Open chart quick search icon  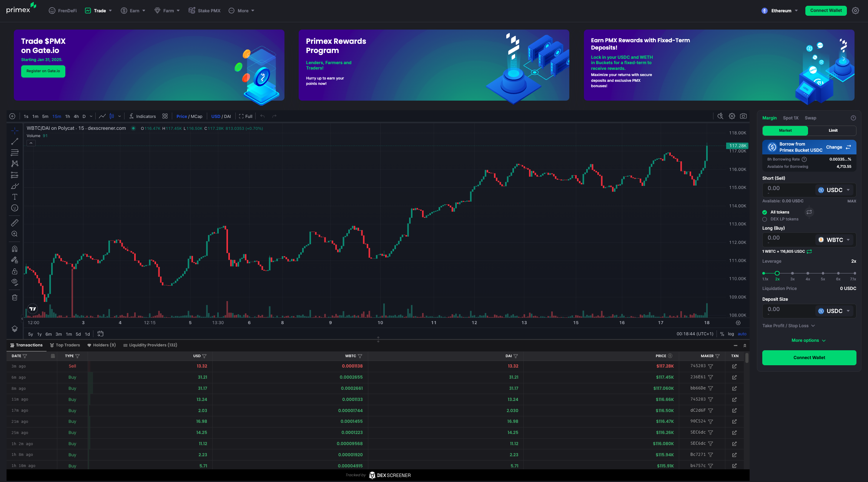720,116
